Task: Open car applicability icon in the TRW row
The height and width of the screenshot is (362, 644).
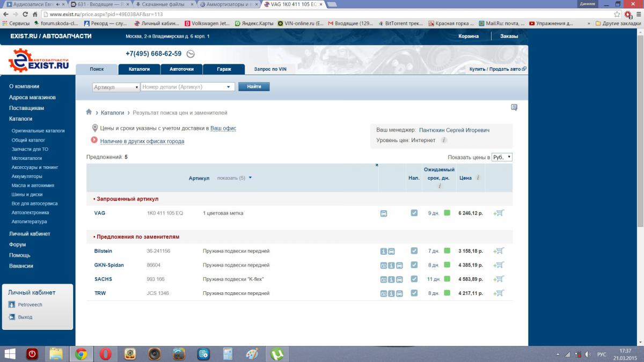Action: (400, 293)
